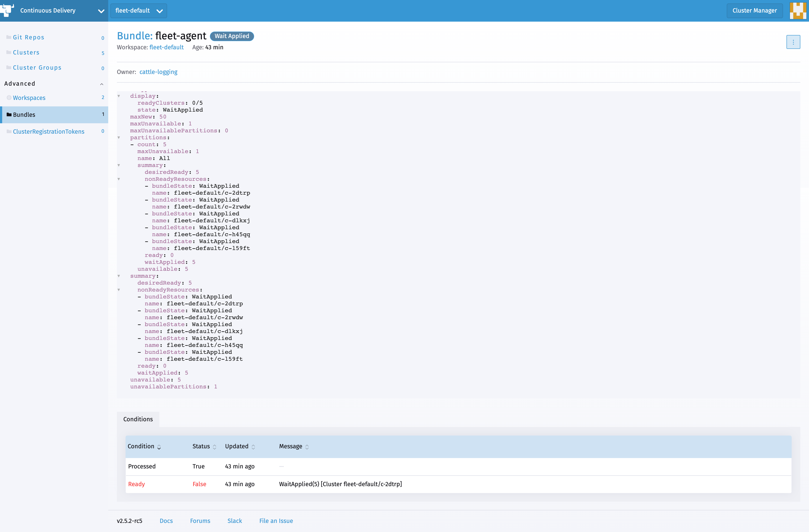The image size is (809, 532).
Task: Click the ClusterRegistrationTokens folder icon
Action: [8, 131]
